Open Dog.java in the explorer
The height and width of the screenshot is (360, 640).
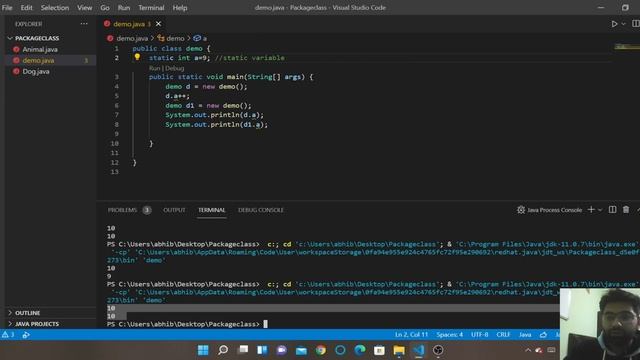point(36,71)
